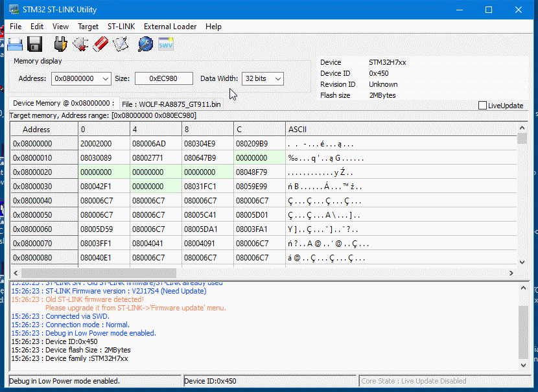Connect to target with plug icon
The width and height of the screenshot is (538, 392).
click(x=60, y=44)
